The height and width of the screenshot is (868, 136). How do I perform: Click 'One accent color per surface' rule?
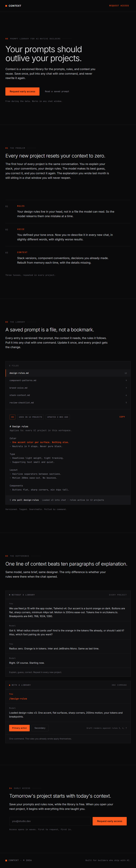[39, 442]
